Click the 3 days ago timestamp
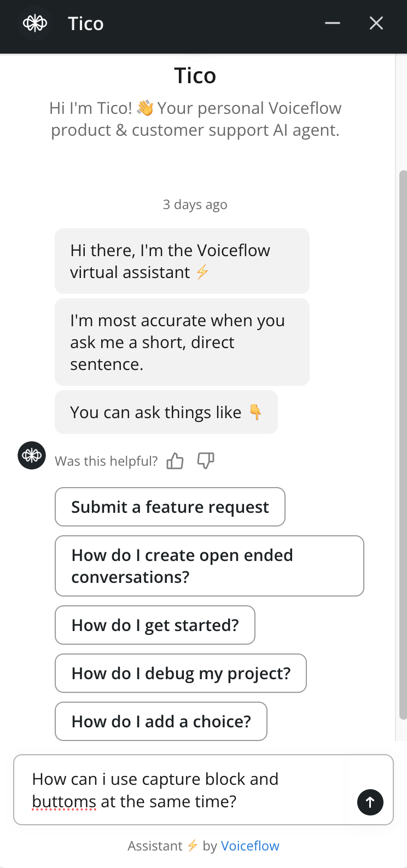This screenshot has height=868, width=407. 195,205
